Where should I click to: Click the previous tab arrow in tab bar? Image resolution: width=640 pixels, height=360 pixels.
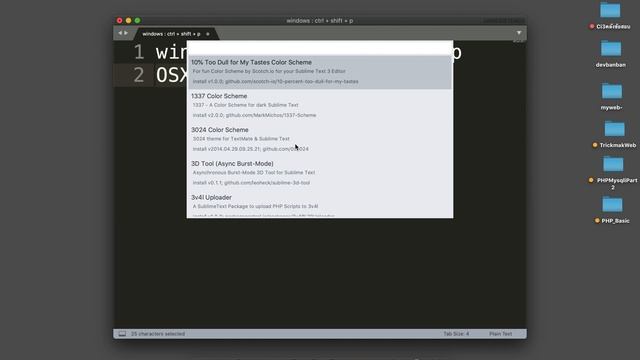(x=120, y=33)
